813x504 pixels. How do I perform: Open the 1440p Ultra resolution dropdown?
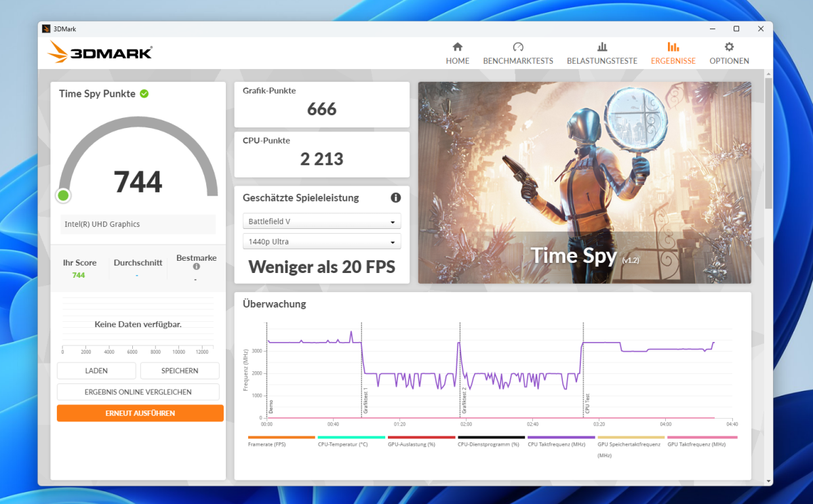pyautogui.click(x=321, y=241)
